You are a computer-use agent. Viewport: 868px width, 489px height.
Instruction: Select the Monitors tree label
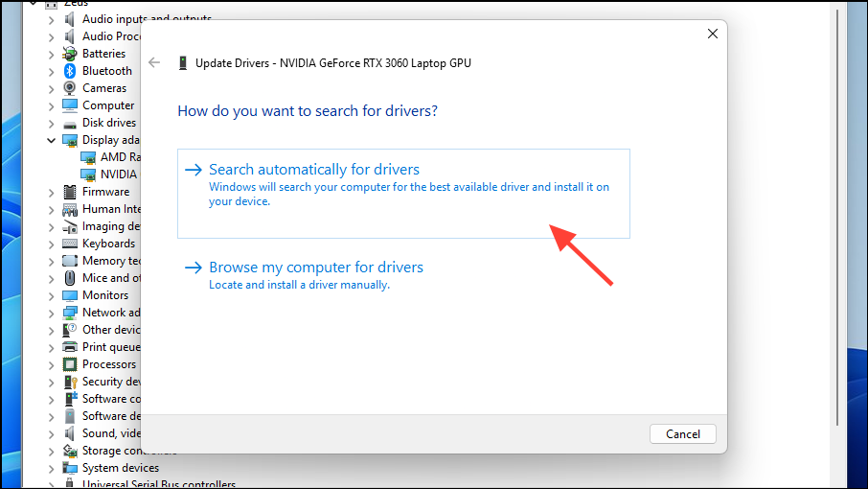(x=105, y=295)
